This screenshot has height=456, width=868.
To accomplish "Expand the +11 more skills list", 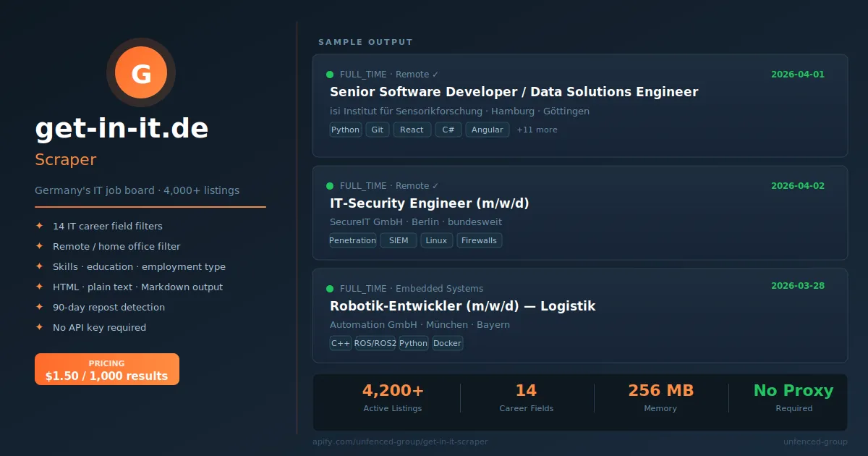I will pyautogui.click(x=537, y=130).
